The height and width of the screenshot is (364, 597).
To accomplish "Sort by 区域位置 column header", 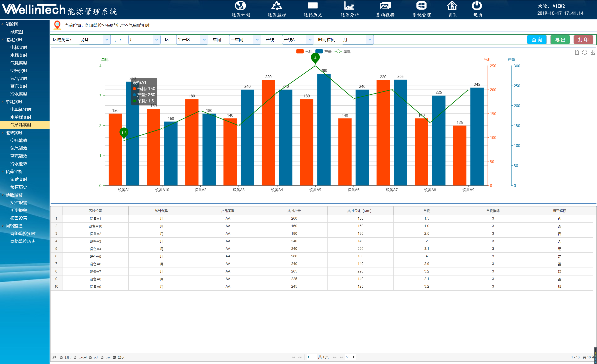I will coord(95,211).
